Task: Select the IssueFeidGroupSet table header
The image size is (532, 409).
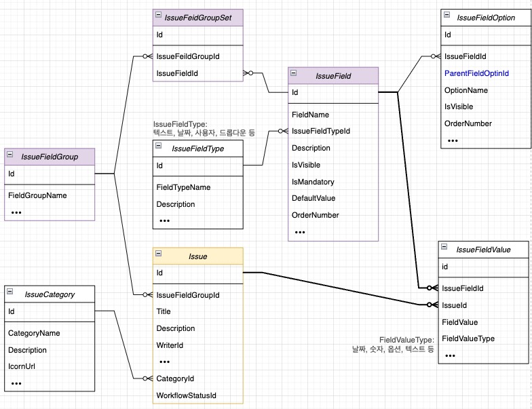Action: pyautogui.click(x=198, y=18)
